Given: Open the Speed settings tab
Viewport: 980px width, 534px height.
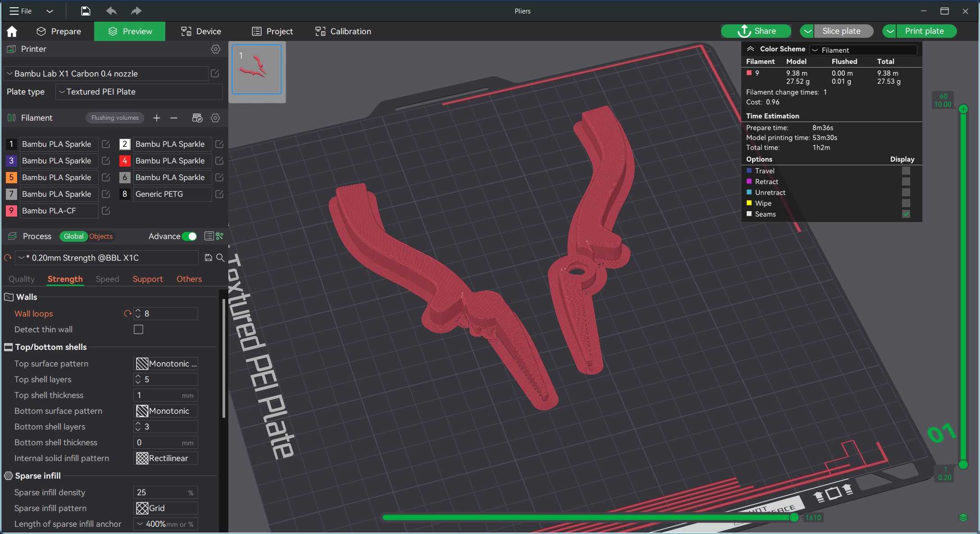Looking at the screenshot, I should [x=107, y=279].
